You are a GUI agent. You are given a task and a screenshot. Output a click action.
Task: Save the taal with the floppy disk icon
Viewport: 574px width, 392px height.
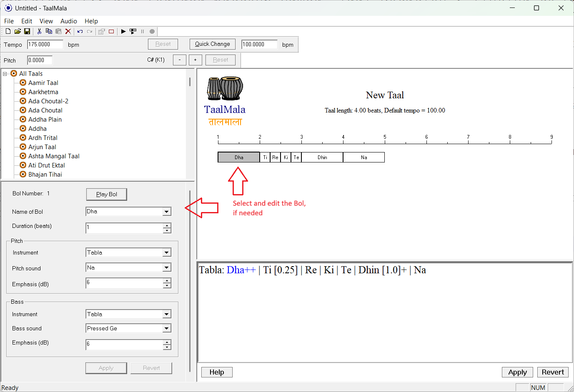point(27,31)
